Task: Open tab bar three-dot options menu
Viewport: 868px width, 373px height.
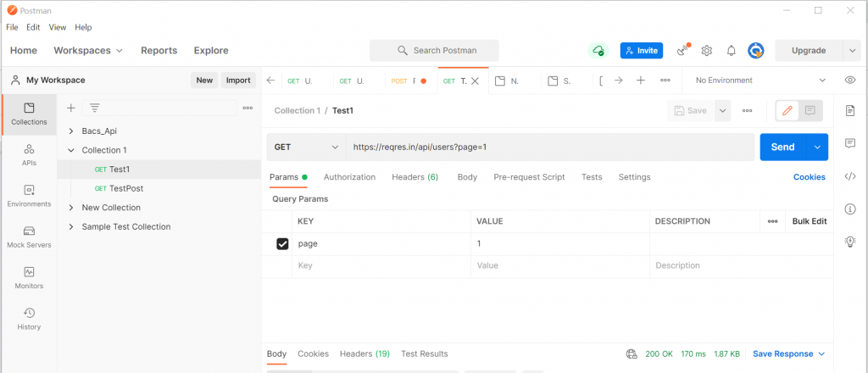Action: (665, 81)
